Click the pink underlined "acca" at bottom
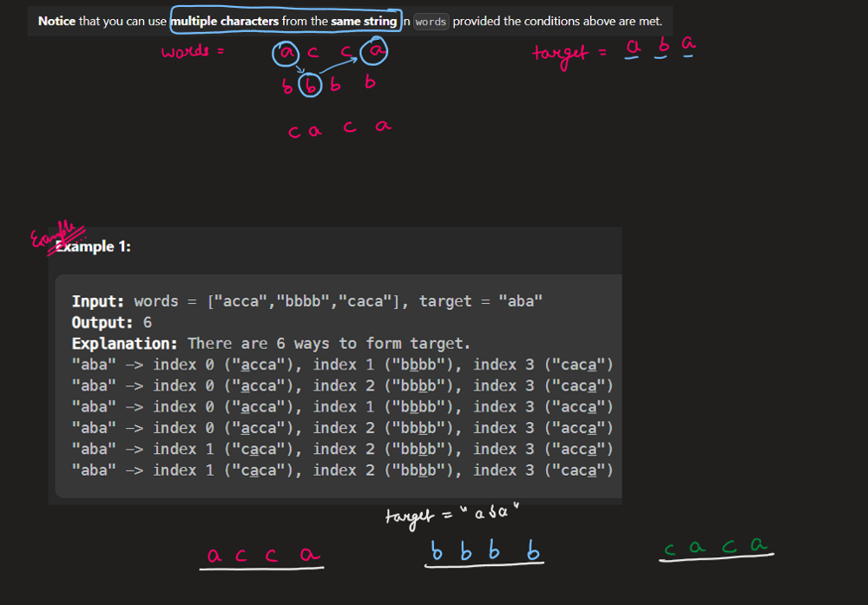This screenshot has height=605, width=868. coord(262,556)
